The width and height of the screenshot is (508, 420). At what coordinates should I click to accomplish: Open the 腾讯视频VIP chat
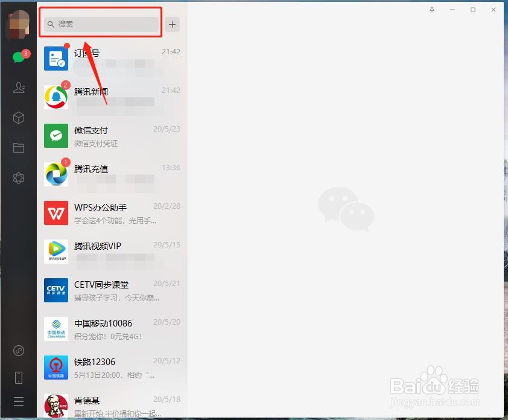pyautogui.click(x=112, y=252)
